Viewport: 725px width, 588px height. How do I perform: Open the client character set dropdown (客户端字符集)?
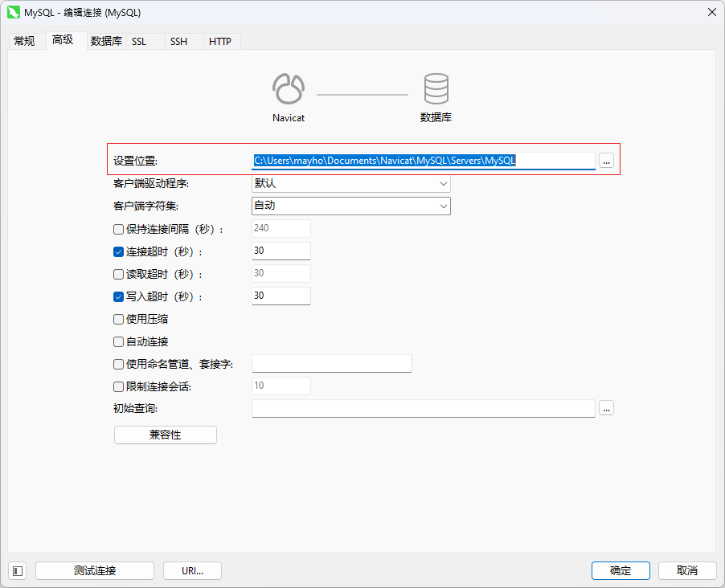pyautogui.click(x=351, y=206)
